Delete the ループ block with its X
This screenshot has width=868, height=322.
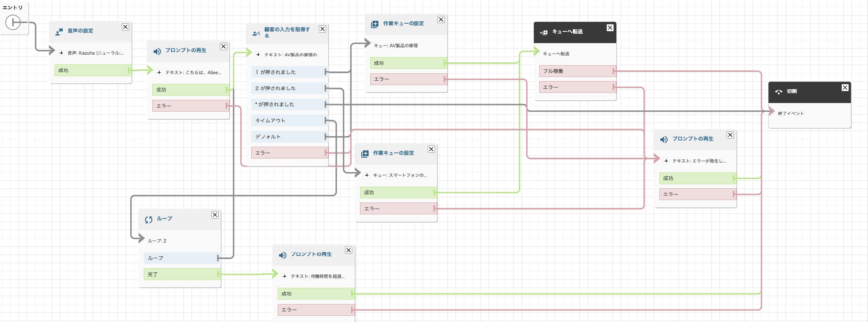215,215
